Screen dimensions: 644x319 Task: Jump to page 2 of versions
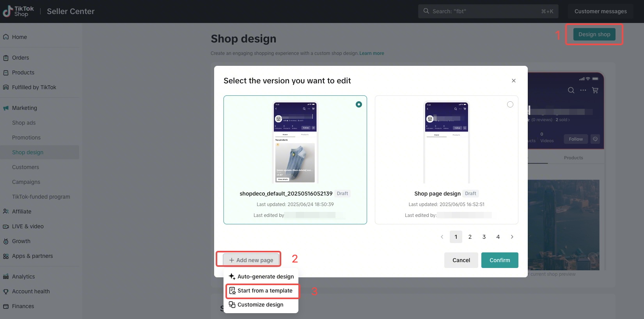click(470, 237)
